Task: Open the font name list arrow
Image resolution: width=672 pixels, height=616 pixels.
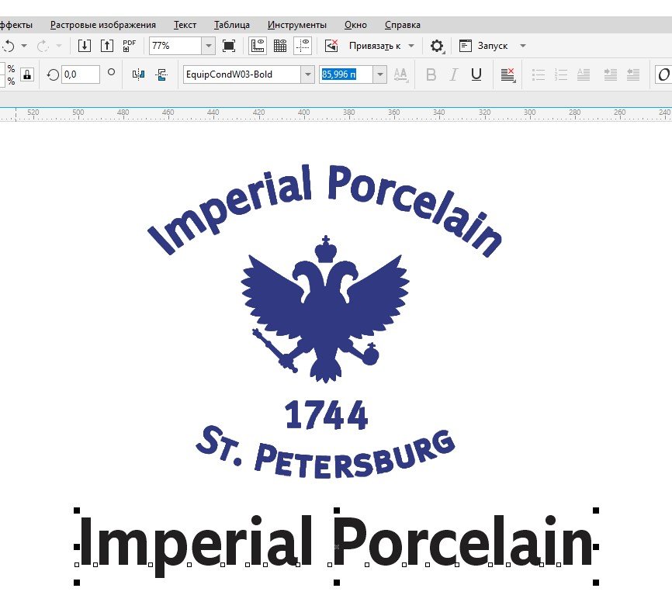Action: click(308, 74)
